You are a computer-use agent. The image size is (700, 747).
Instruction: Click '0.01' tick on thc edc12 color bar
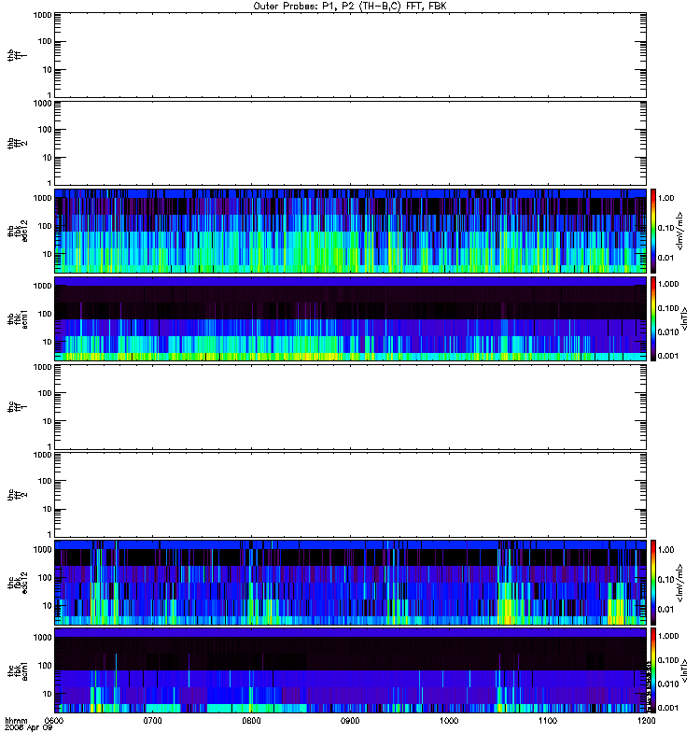pyautogui.click(x=666, y=610)
